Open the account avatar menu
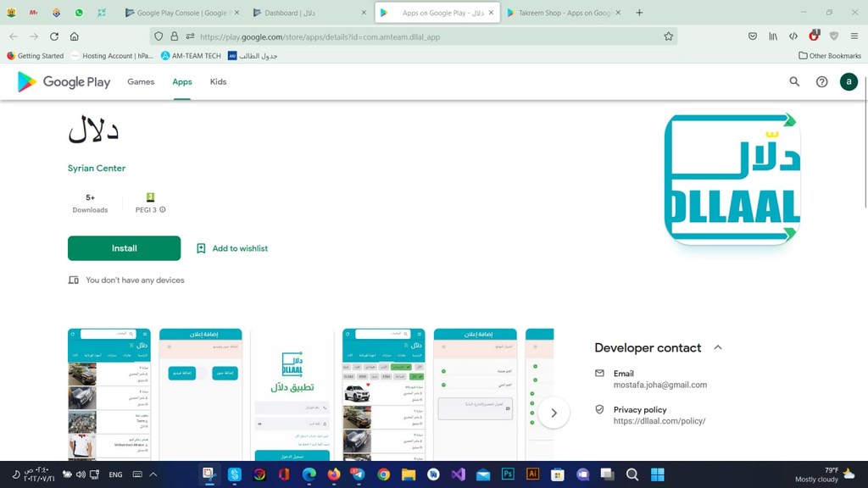868x488 pixels. pyautogui.click(x=849, y=82)
